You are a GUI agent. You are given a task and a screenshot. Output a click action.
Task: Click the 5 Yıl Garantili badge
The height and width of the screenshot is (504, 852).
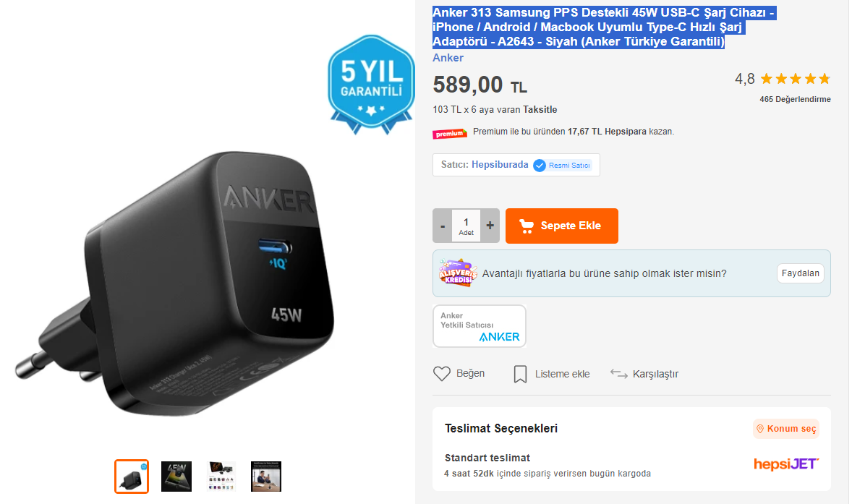point(371,84)
